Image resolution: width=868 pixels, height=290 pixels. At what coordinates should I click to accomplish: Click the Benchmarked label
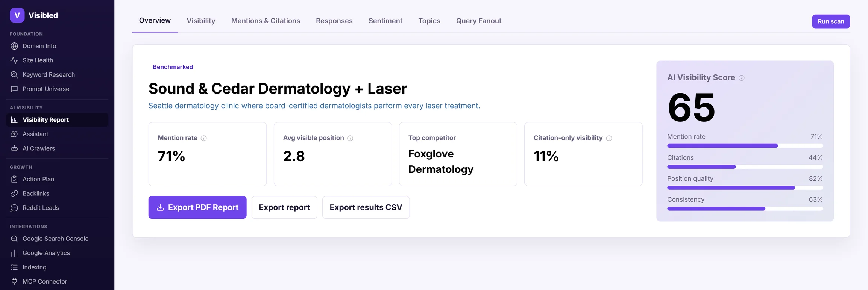pyautogui.click(x=173, y=67)
